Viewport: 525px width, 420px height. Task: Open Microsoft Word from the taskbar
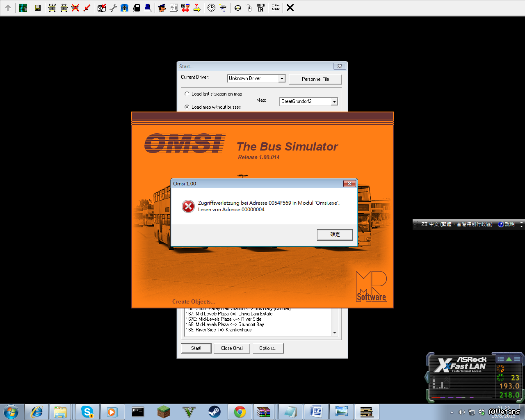coord(316,411)
